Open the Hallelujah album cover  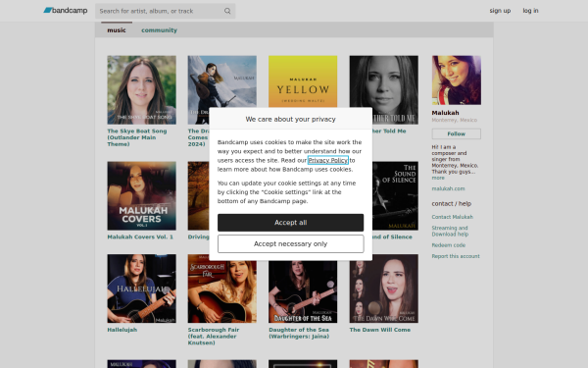tap(141, 289)
